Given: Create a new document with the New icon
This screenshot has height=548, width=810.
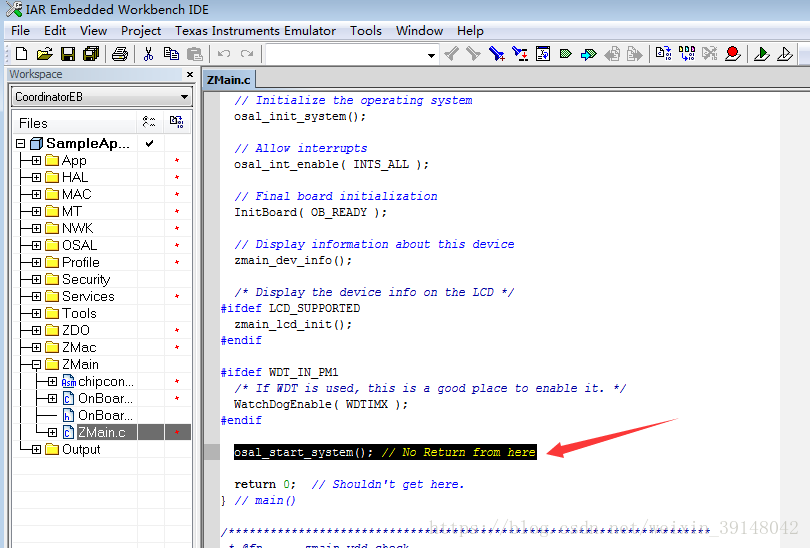Looking at the screenshot, I should tap(22, 54).
